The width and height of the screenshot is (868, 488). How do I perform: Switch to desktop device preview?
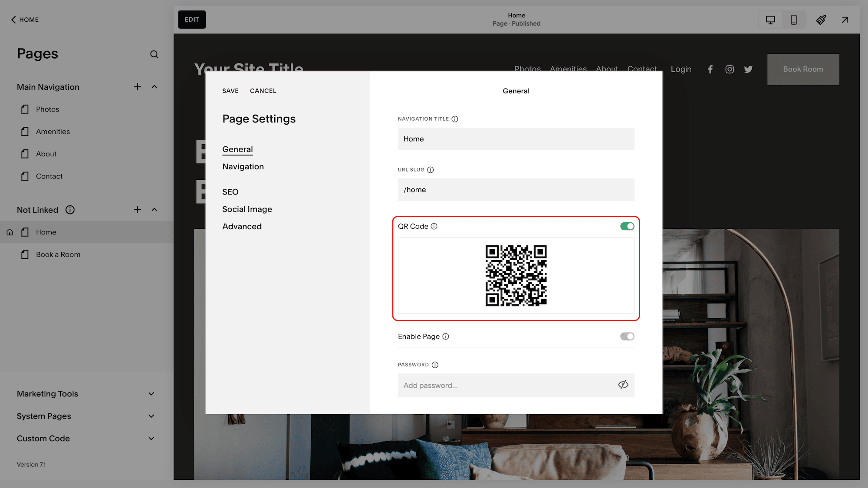pos(770,20)
